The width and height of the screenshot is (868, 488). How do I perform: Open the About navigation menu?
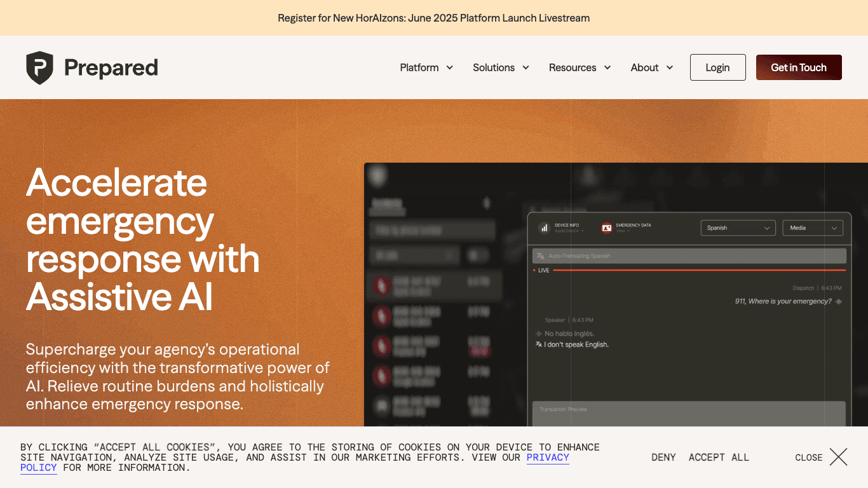pos(651,67)
